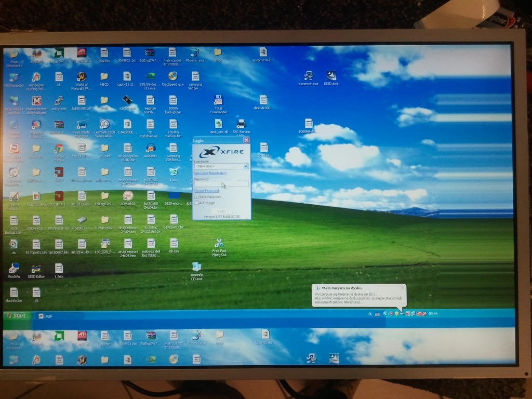
Task: Select the bb.bin file
Action: click(x=174, y=246)
